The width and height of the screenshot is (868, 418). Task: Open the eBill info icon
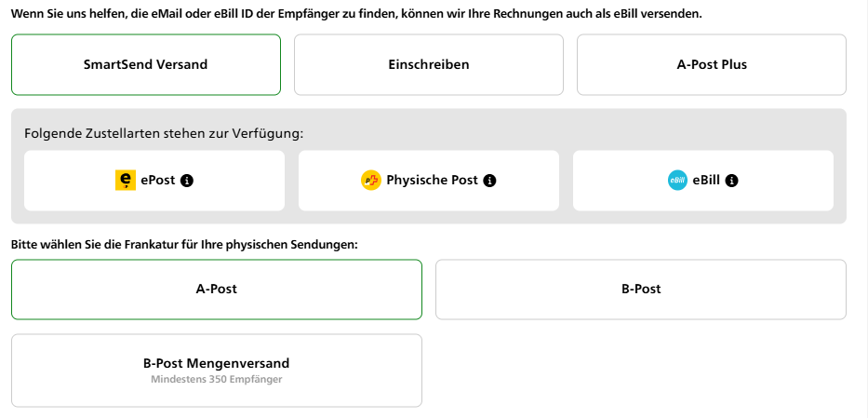pyautogui.click(x=731, y=181)
